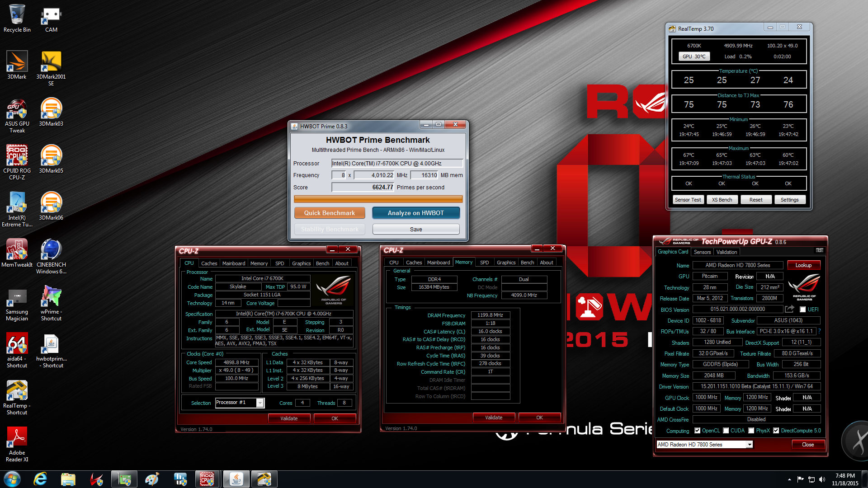Click Sensor Test in RealTemp
868x488 pixels.
point(688,200)
